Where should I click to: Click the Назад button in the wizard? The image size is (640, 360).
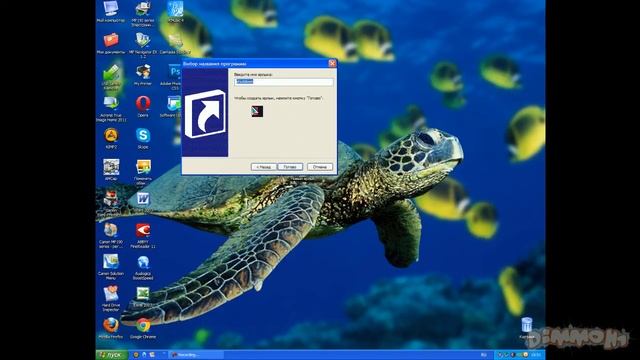[x=263, y=167]
